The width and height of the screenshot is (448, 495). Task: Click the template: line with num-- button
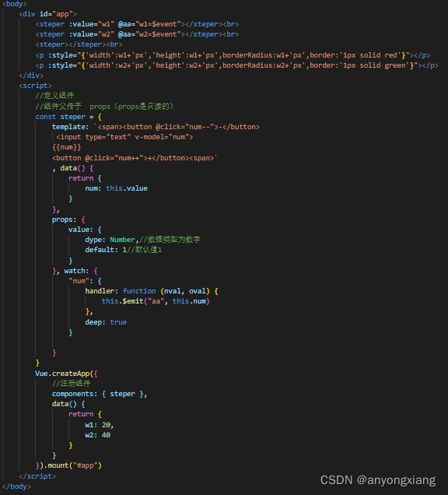pyautogui.click(x=156, y=127)
